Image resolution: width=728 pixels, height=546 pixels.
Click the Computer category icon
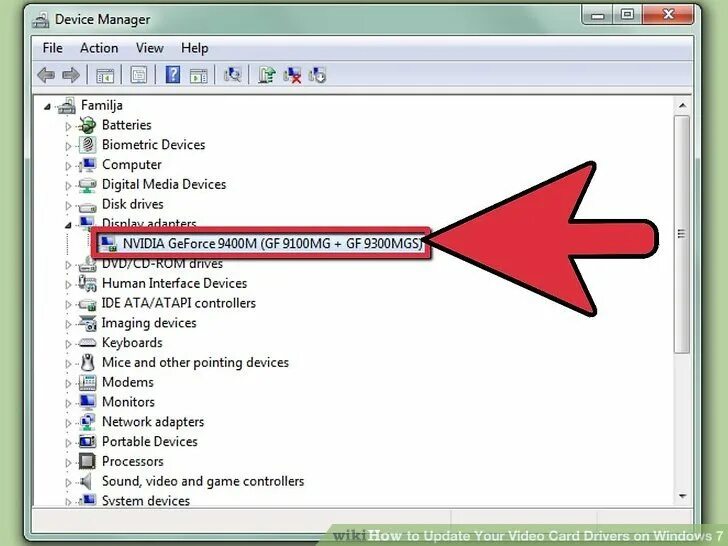click(x=87, y=165)
